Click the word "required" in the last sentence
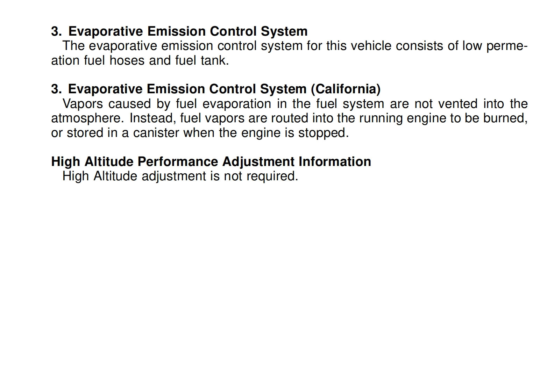Viewport: 554px width, 392px height. (x=271, y=176)
